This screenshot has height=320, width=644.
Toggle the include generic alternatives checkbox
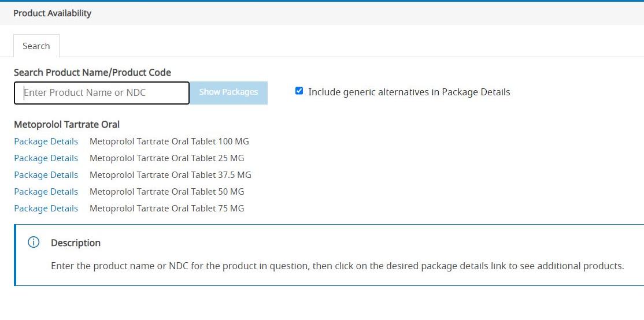click(299, 91)
